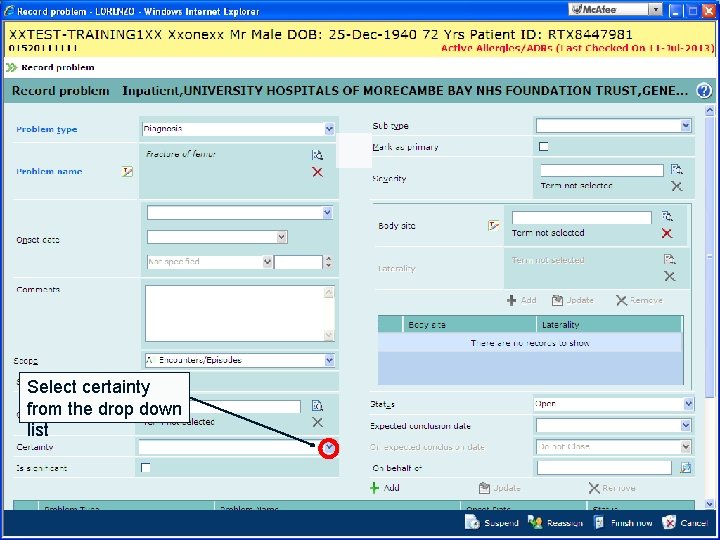Open the first Onset date dropdown

[x=327, y=213]
